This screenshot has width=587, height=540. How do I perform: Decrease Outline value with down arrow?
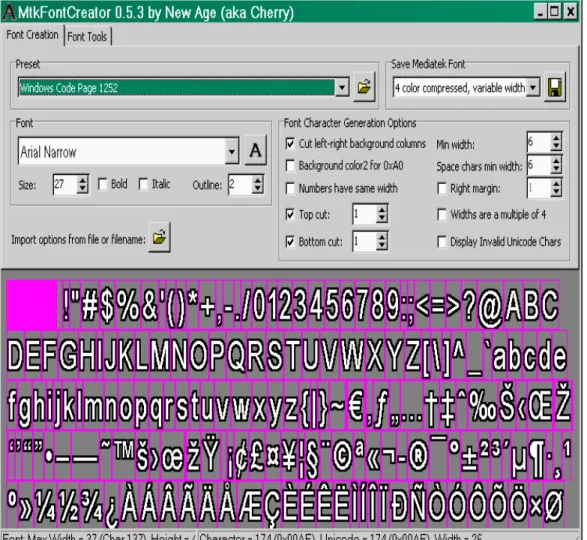pos(258,189)
